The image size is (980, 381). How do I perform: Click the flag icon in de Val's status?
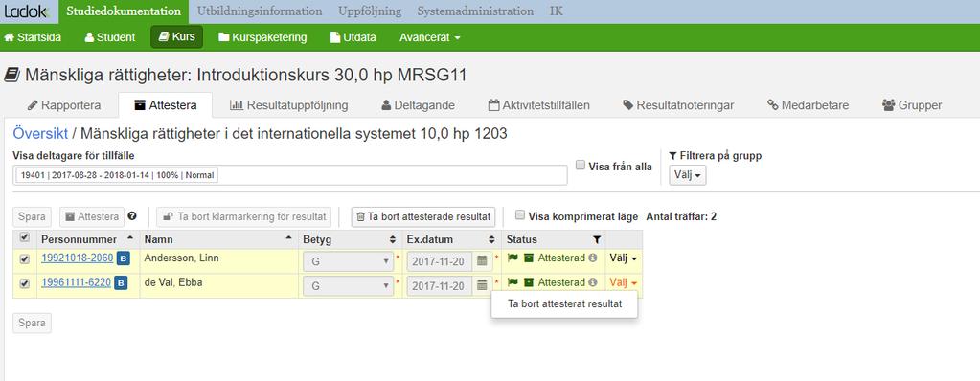point(513,282)
